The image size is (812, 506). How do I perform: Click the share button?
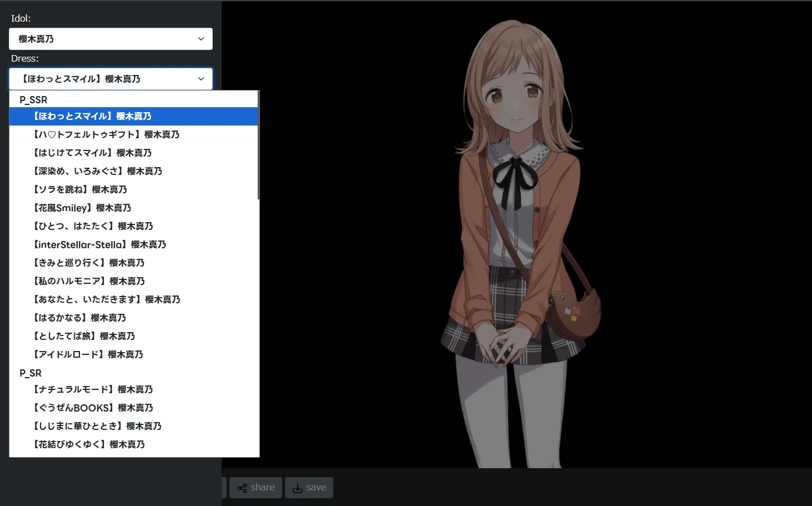pos(255,488)
